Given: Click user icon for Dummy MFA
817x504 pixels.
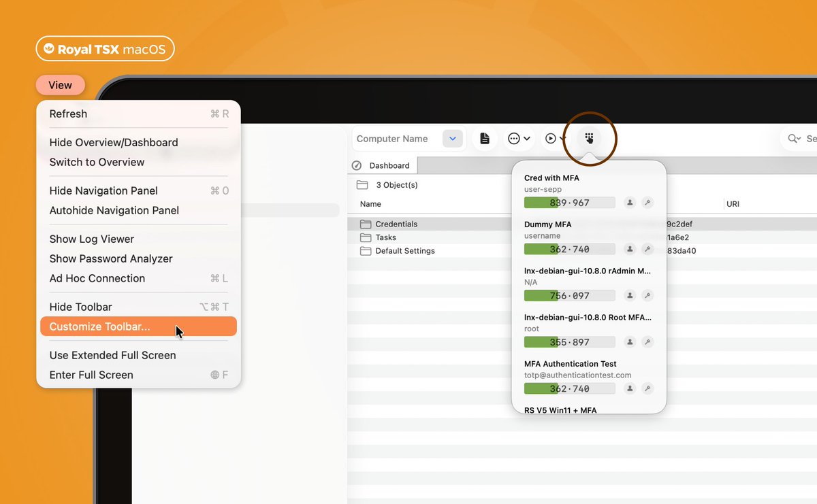Looking at the screenshot, I should (x=630, y=249).
